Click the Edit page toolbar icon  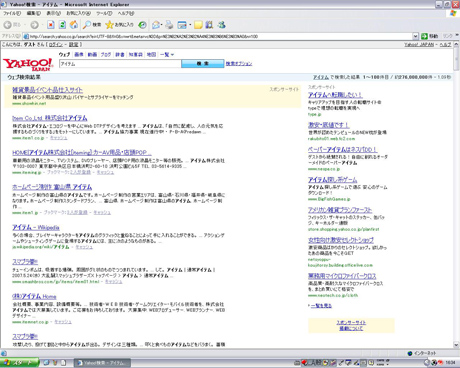[182, 25]
